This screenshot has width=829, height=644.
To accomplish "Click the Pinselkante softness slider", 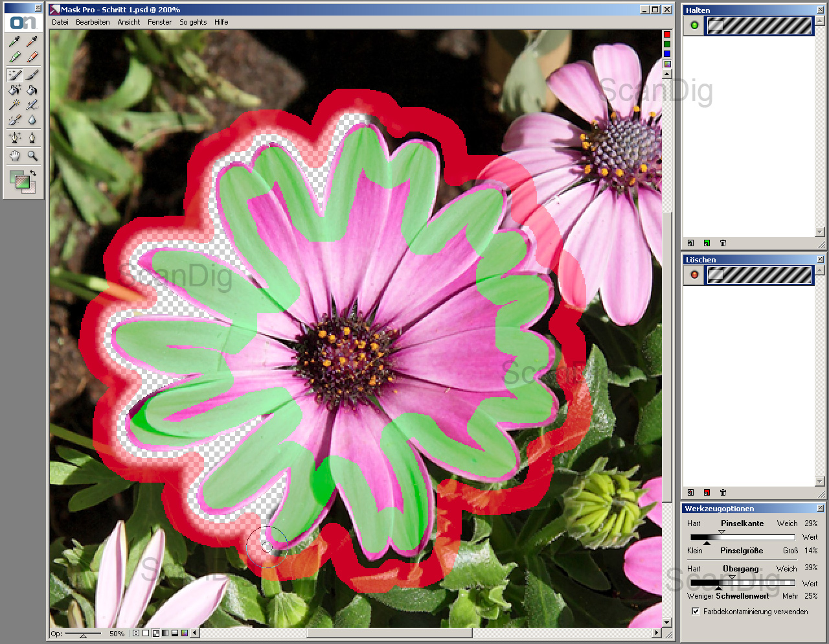I will (742, 537).
